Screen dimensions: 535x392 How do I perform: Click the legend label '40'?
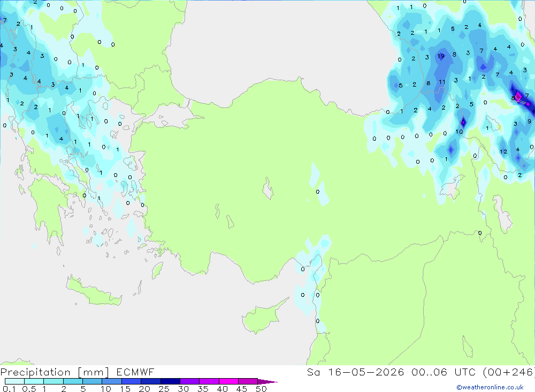(223, 389)
